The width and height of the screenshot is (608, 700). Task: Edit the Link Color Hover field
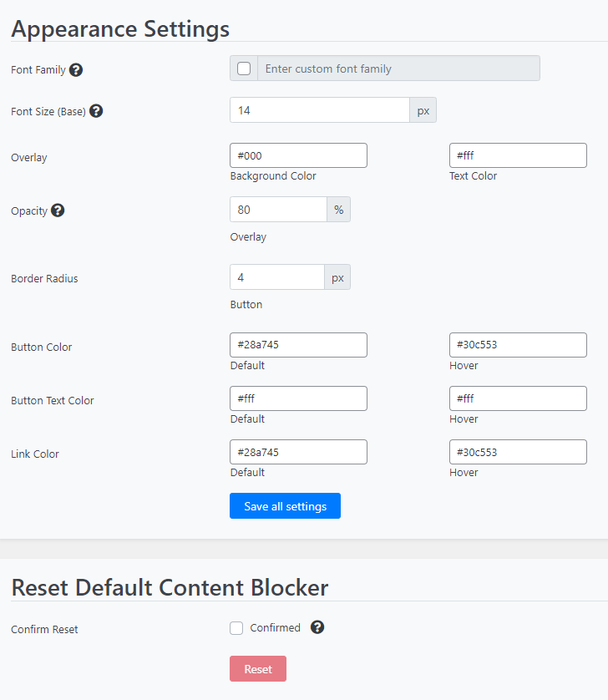pos(518,452)
